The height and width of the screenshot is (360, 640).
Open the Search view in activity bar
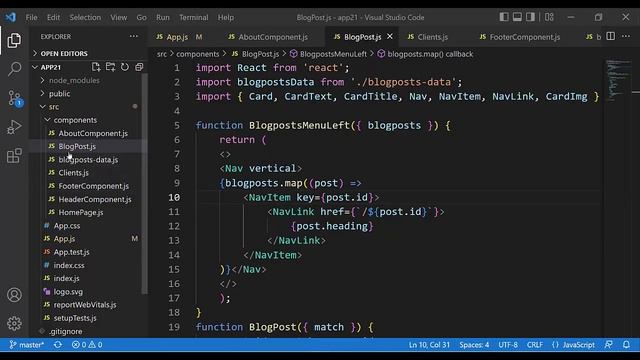coord(14,69)
